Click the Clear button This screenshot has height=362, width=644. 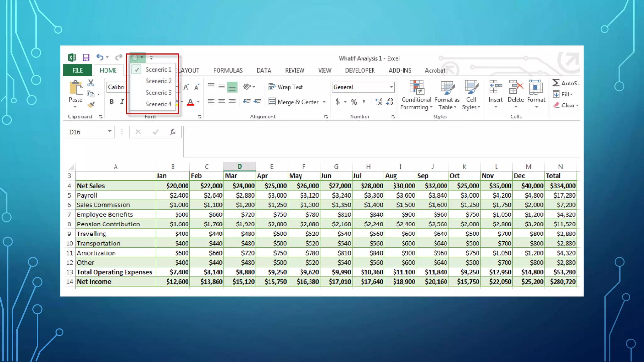pos(566,105)
